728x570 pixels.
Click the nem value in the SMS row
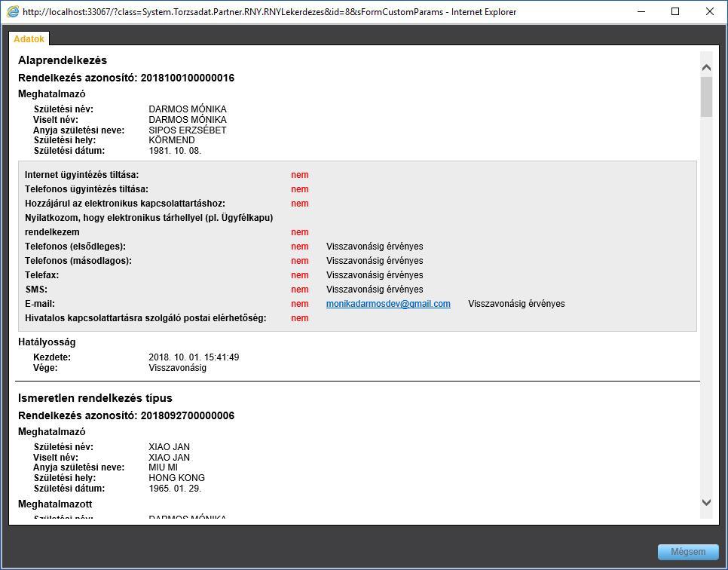(x=300, y=290)
